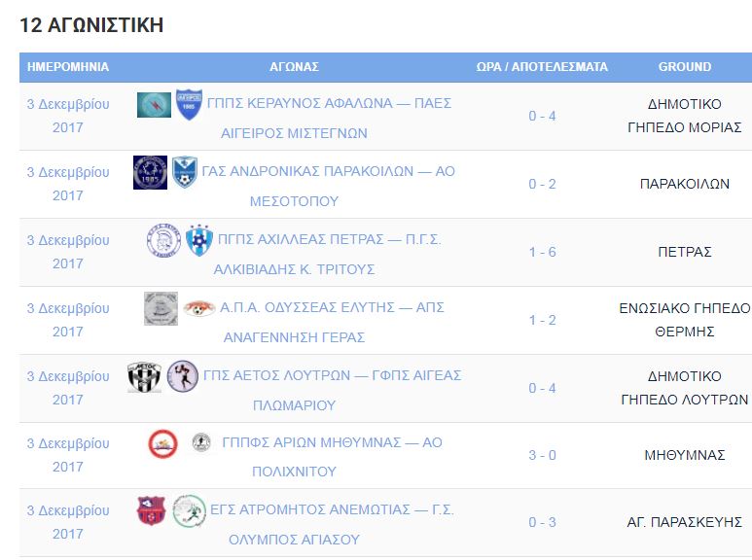This screenshot has width=752, height=560.
Task: Click the AO Mesotopou football shield logo
Action: 185,172
